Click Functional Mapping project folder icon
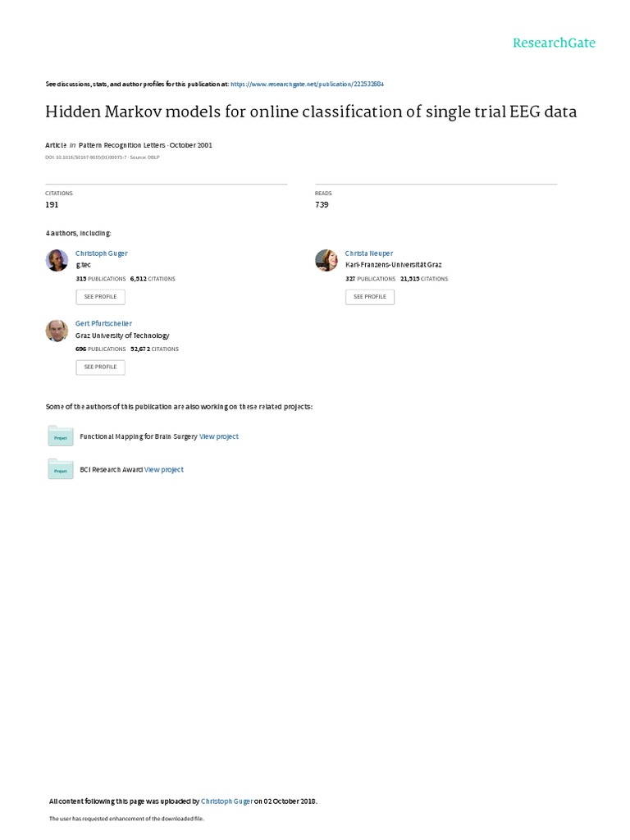This screenshot has width=630, height=840. pyautogui.click(x=61, y=436)
